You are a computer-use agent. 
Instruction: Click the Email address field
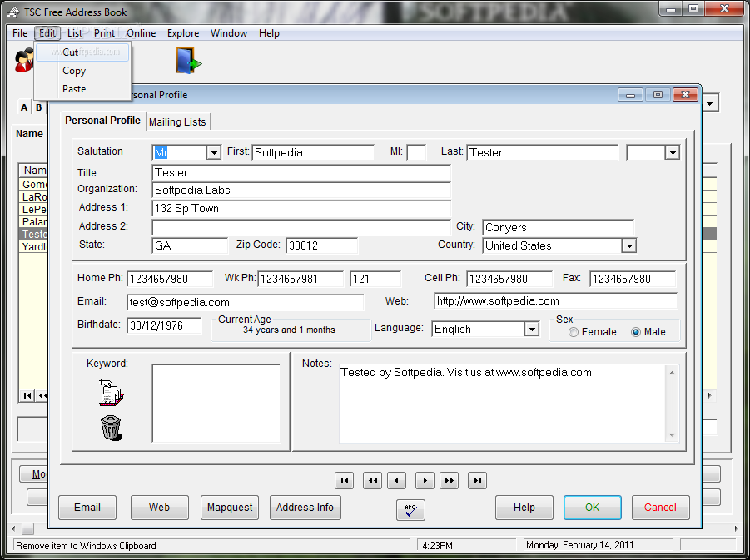tap(246, 302)
